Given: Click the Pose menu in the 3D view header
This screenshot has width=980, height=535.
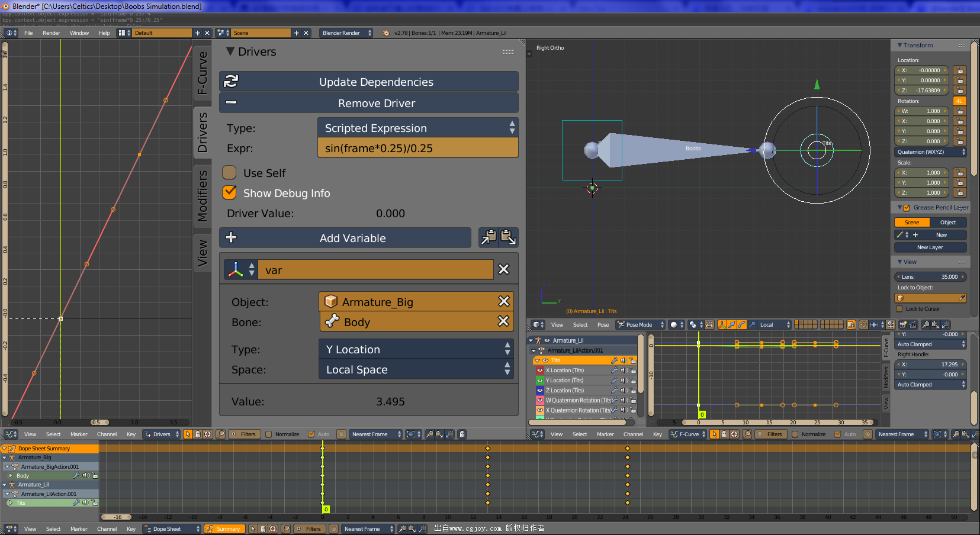Looking at the screenshot, I should click(x=603, y=324).
